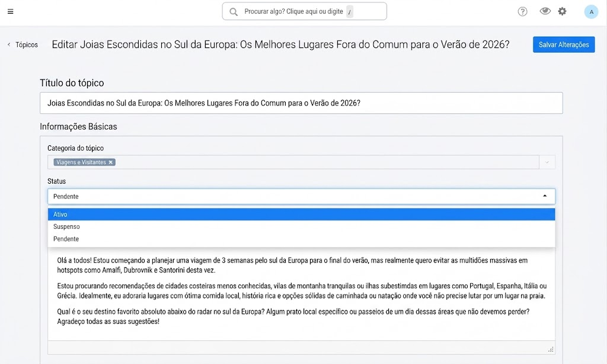Expand the Categoria do tópico dropdown arrow
The width and height of the screenshot is (607, 364).
point(547,162)
